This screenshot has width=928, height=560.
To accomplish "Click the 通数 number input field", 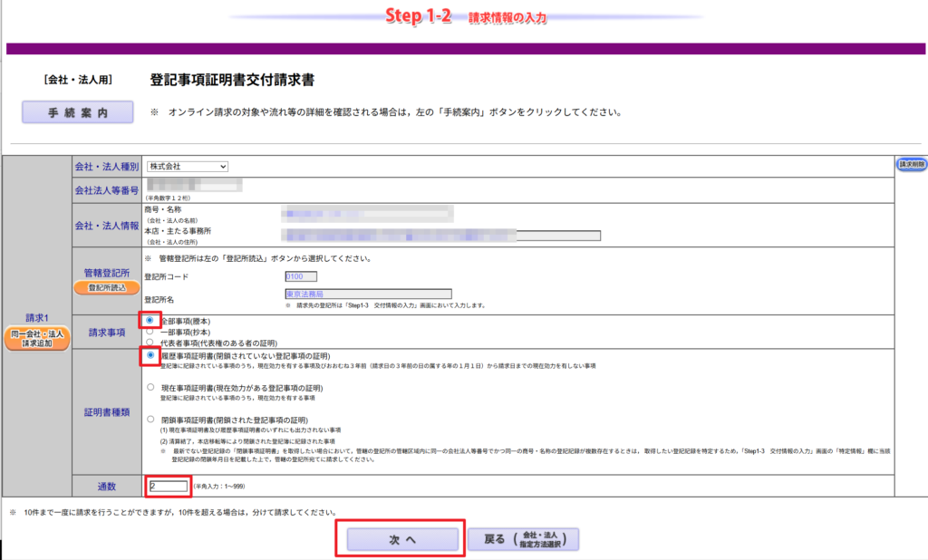I will click(x=169, y=487).
